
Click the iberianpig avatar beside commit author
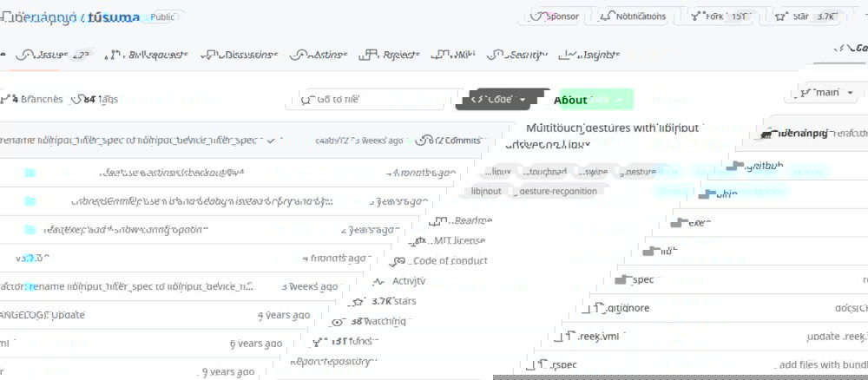(767, 134)
